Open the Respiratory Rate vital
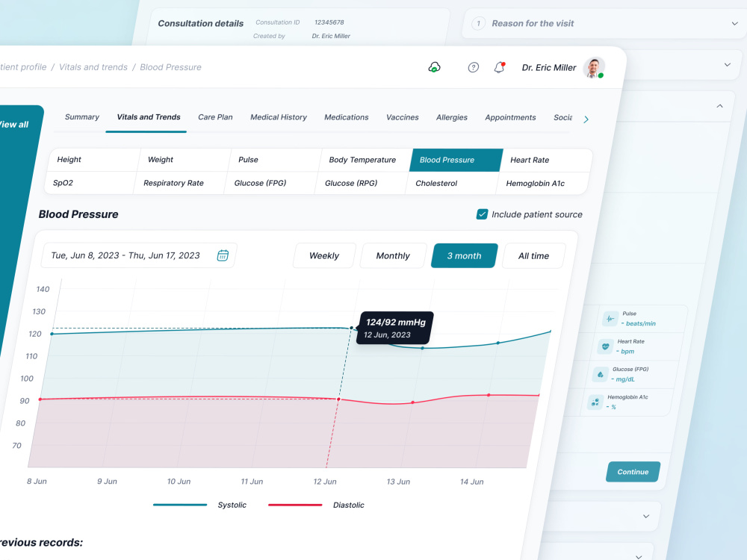Image resolution: width=747 pixels, height=560 pixels. [179, 183]
